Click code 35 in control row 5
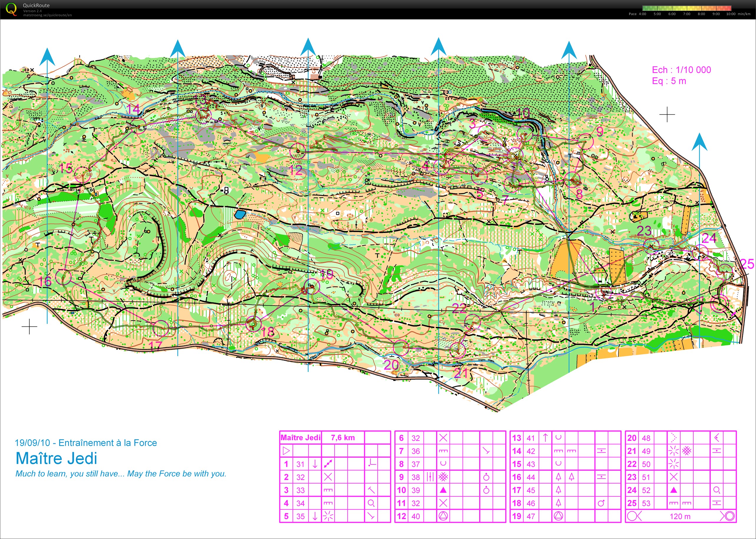 point(300,516)
